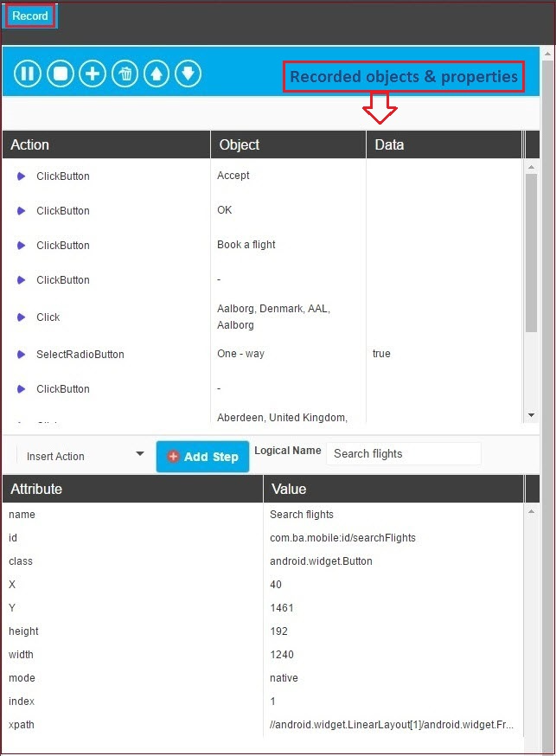556x756 pixels.
Task: Select com.ba.mobile:id/searchFlights value
Action: [342, 538]
